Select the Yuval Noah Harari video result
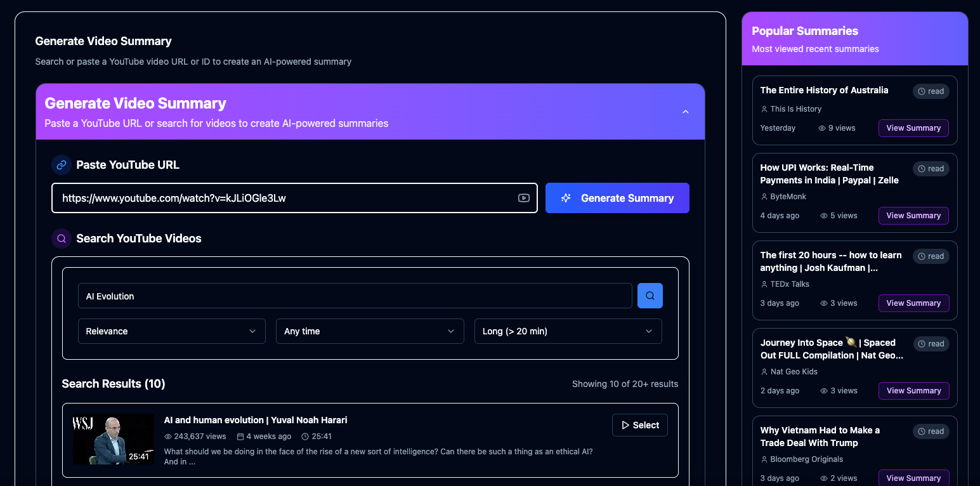This screenshot has height=486, width=980. coord(639,425)
